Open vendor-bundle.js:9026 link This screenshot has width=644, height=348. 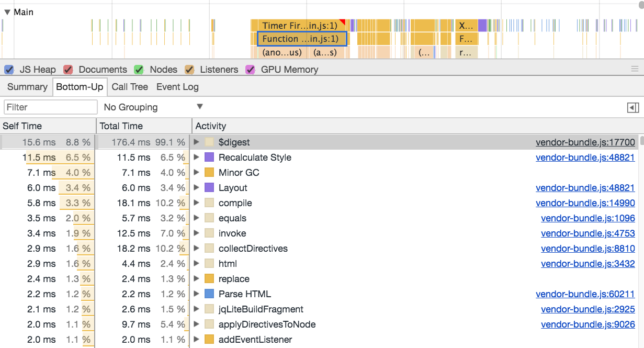coord(588,324)
